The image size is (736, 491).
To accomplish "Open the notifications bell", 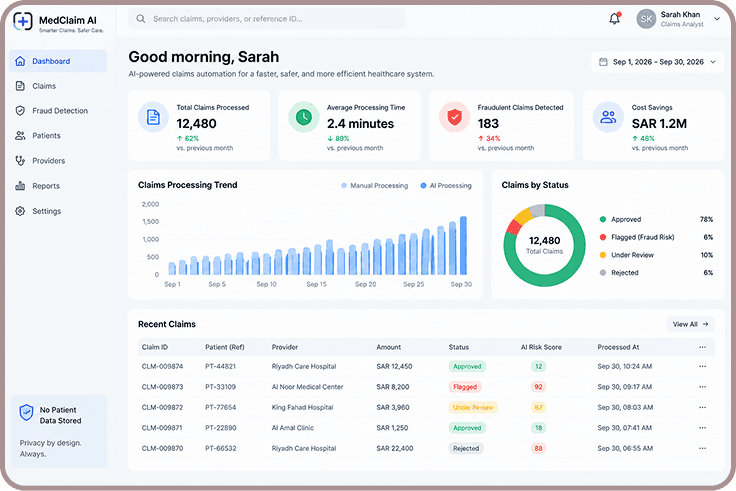I will coord(614,19).
